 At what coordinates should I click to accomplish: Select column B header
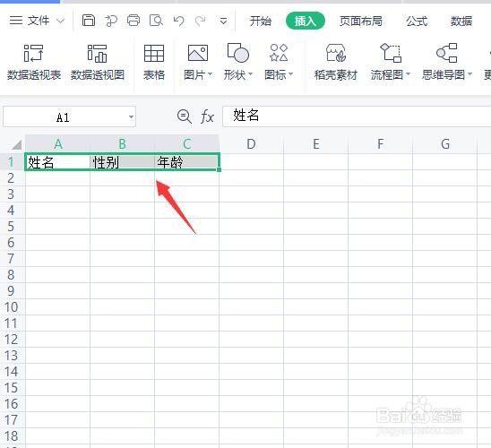pyautogui.click(x=122, y=144)
